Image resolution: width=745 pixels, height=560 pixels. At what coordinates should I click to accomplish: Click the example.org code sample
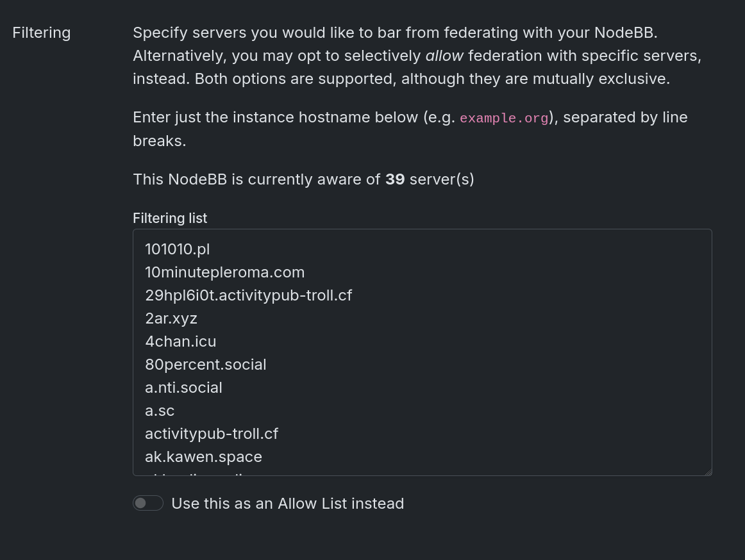(x=504, y=119)
